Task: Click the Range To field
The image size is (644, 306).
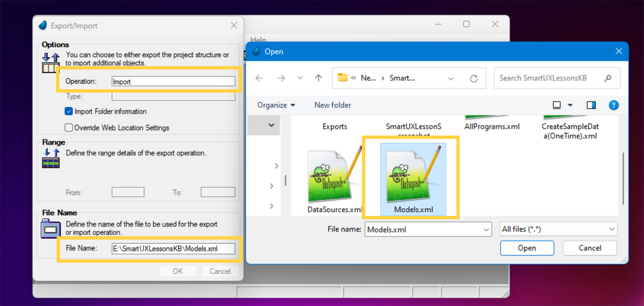Action: click(218, 192)
